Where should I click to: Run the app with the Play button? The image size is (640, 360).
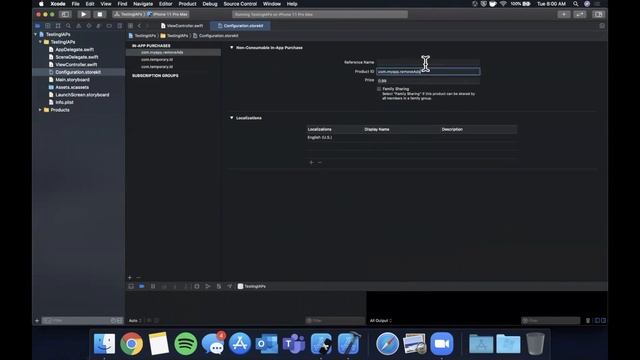click(x=84, y=14)
